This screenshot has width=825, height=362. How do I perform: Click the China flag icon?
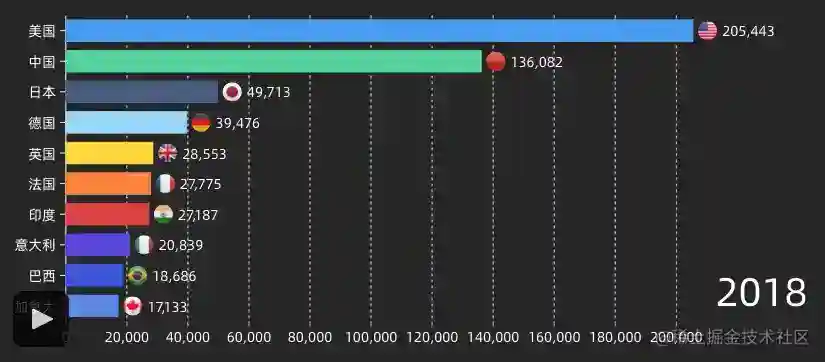click(x=496, y=62)
